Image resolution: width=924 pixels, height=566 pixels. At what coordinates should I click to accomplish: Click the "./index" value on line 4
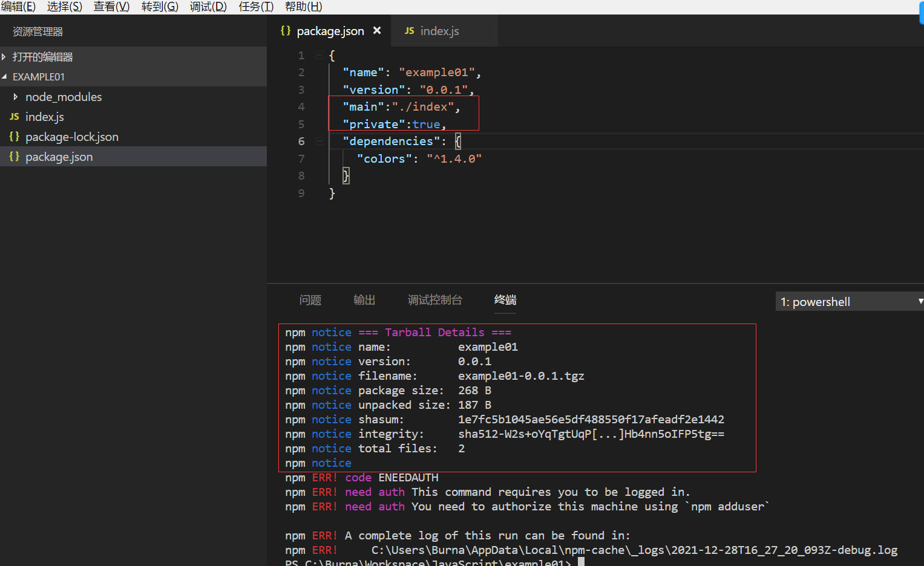pos(423,107)
